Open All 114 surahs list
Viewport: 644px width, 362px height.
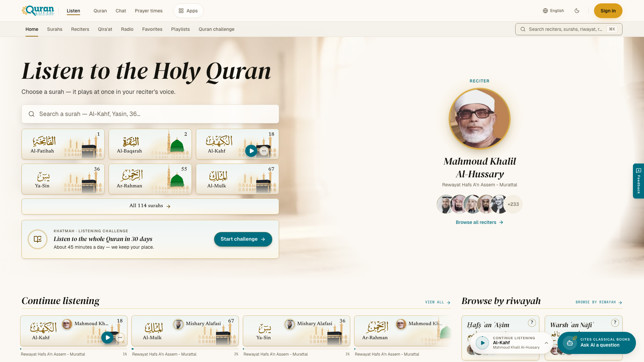click(150, 206)
